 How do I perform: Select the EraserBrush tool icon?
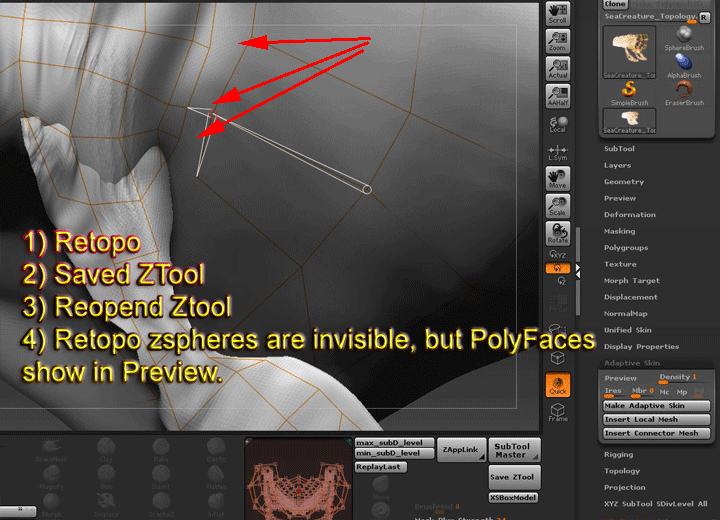pos(684,94)
